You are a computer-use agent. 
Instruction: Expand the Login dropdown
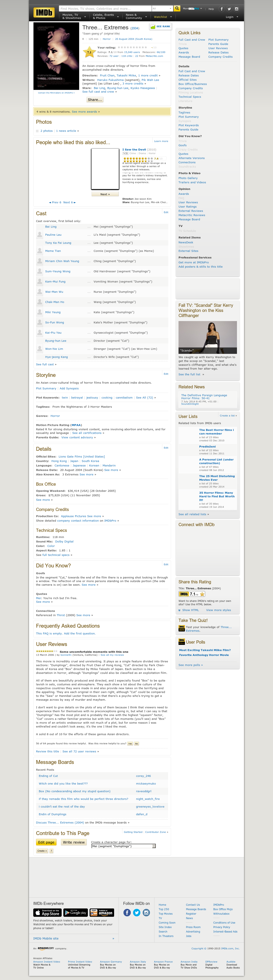point(232,17)
